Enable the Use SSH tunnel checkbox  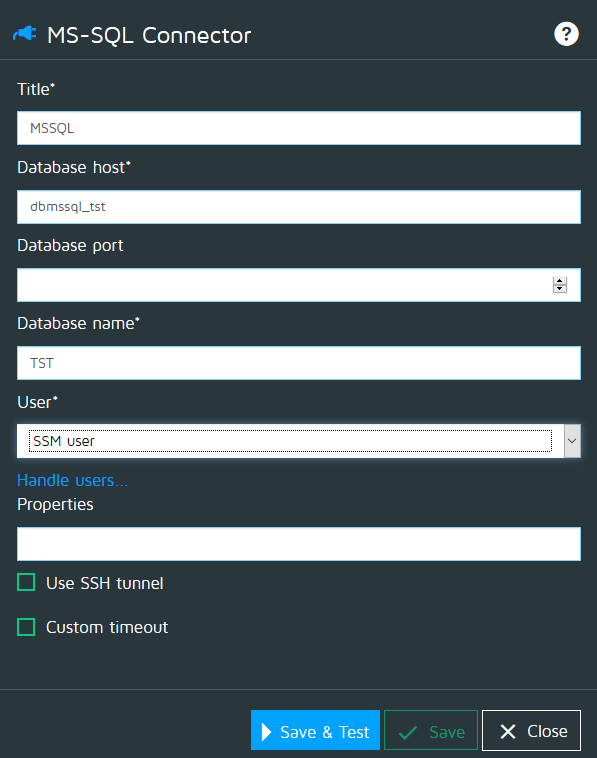[26, 583]
